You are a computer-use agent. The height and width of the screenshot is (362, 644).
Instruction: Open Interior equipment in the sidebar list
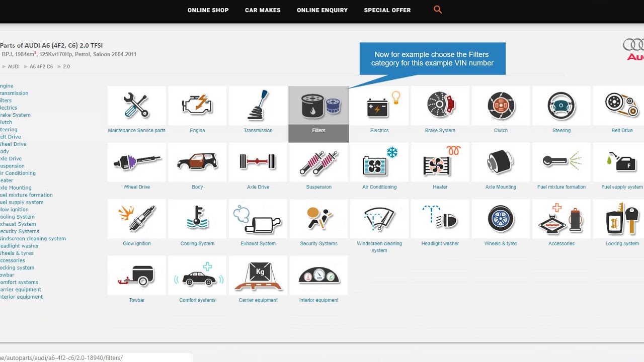tap(21, 297)
